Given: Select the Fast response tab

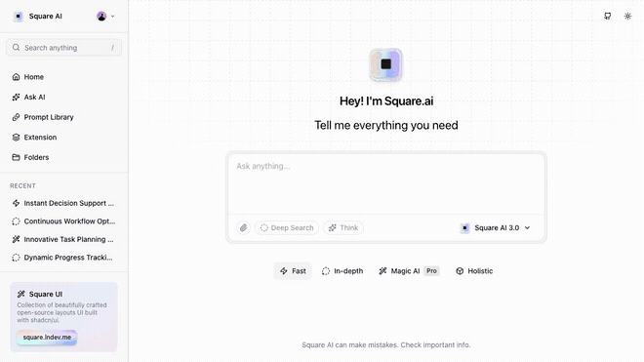Looking at the screenshot, I should point(293,271).
